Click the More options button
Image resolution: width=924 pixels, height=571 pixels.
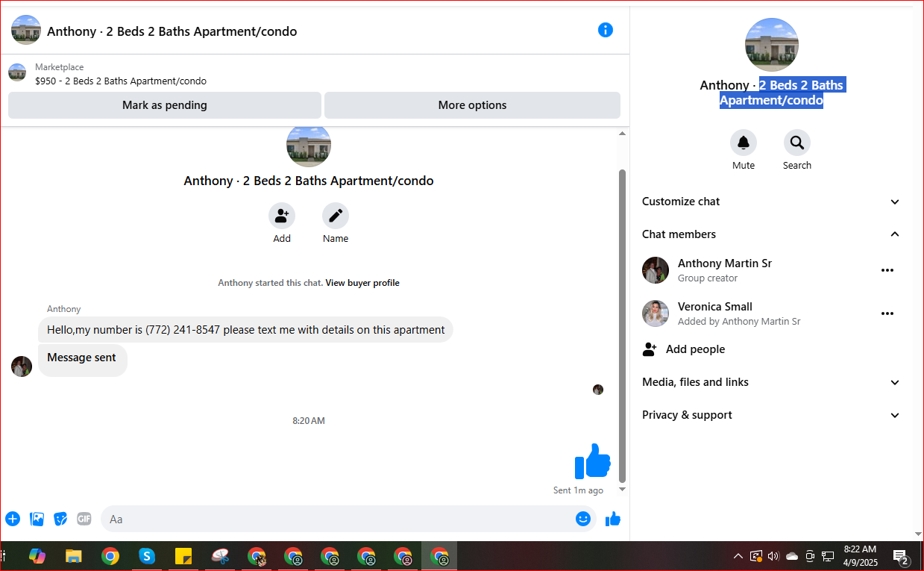472,105
